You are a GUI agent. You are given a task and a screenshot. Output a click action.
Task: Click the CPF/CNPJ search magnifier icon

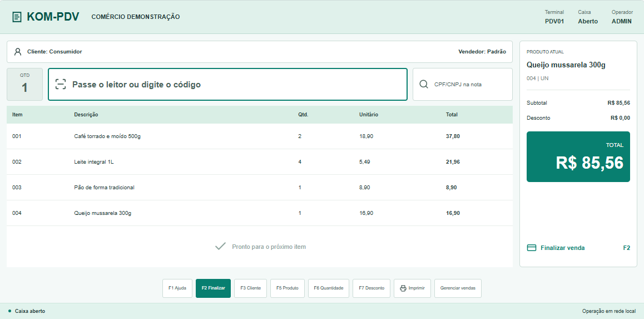[x=424, y=84]
